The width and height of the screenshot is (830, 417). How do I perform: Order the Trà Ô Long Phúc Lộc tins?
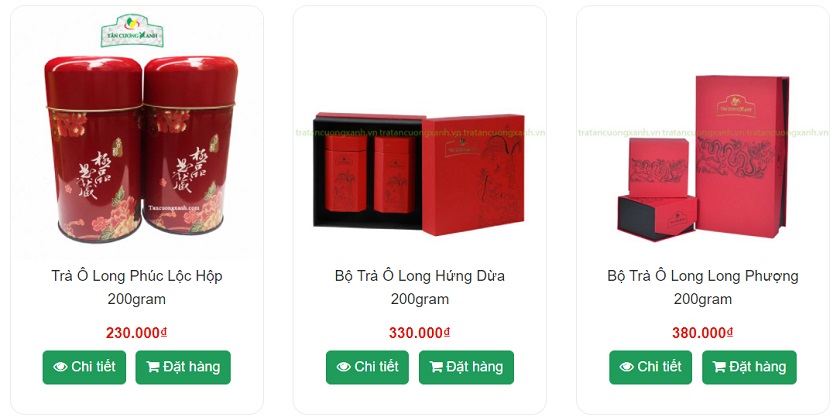(183, 367)
